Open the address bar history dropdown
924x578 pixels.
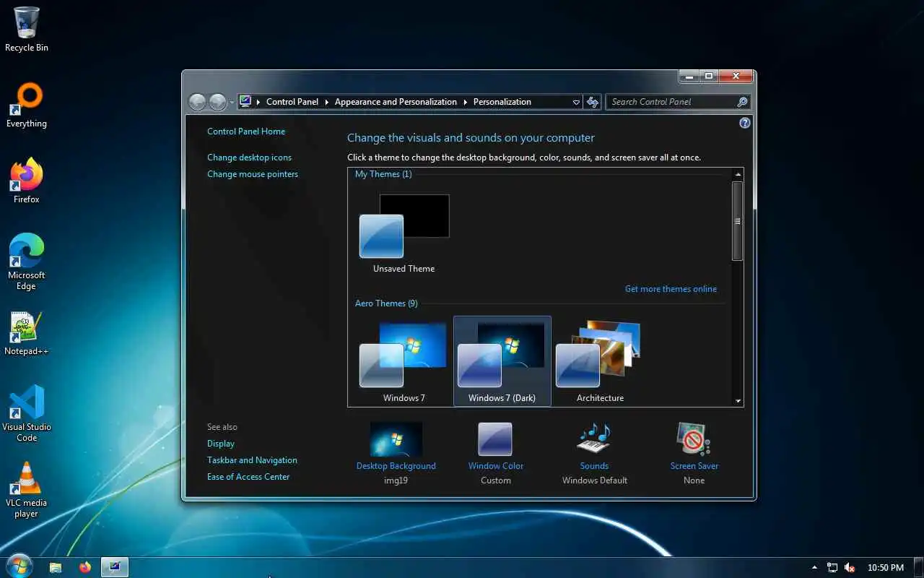[x=576, y=102]
